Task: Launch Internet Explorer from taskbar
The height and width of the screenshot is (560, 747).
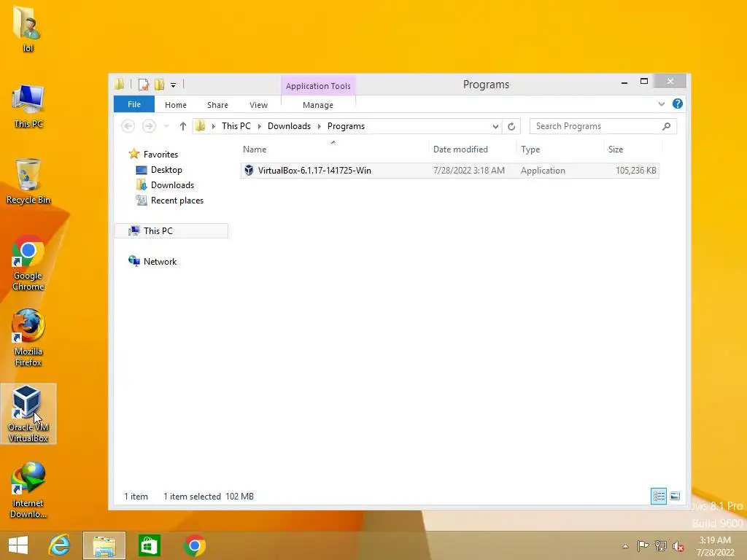Action: [x=60, y=545]
